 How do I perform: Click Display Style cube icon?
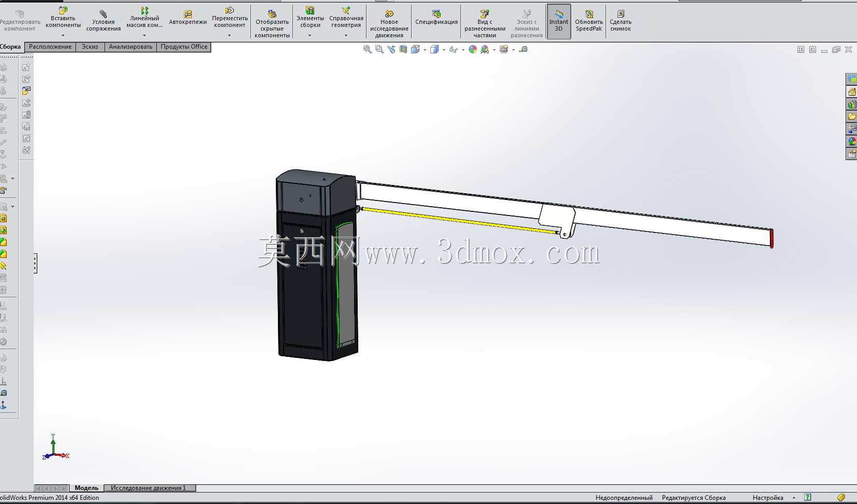tap(434, 49)
